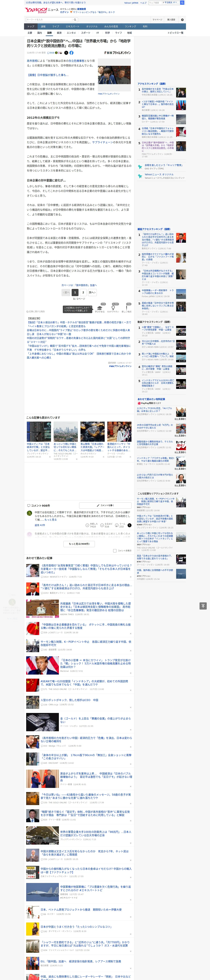Open the トップ tab
This screenshot has height=980, width=210.
tap(31, 27)
